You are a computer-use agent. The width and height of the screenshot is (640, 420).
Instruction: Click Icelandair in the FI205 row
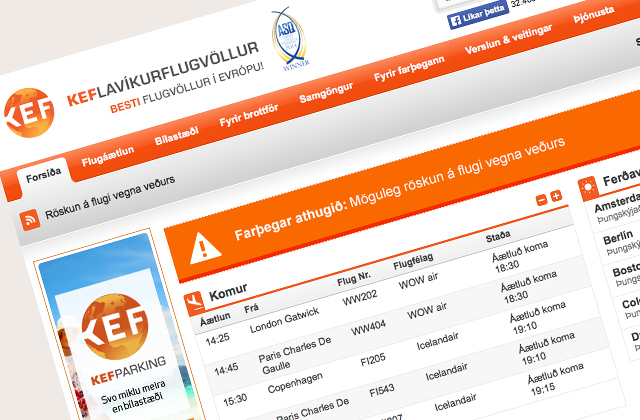[438, 341]
